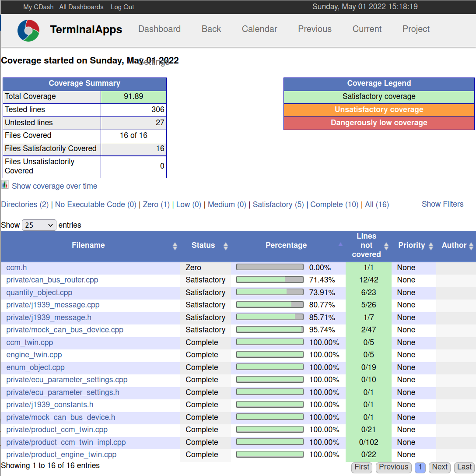Screen dimensions: 476x476
Task: Click Show coverage over time link
Action: tap(54, 186)
